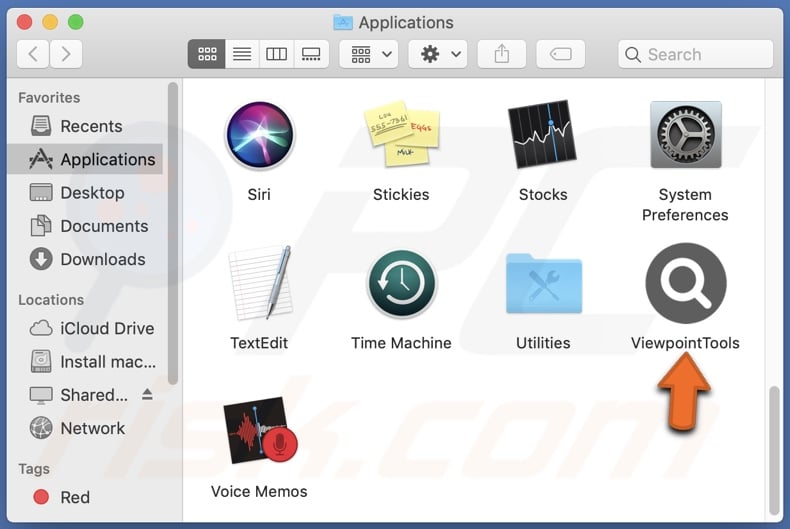Click the Time Machine label text

[x=401, y=343]
